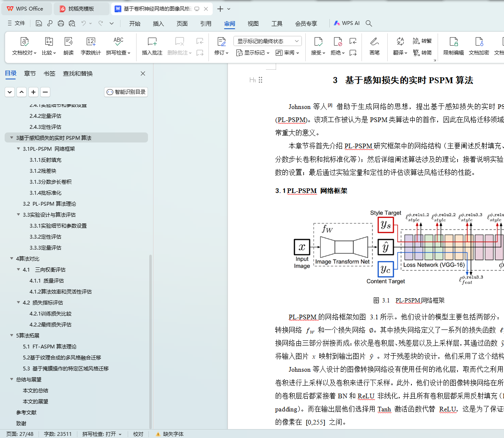This screenshot has height=438, width=504.
Task: Open the 开始 ribbon tab
Action: pyautogui.click(x=135, y=23)
